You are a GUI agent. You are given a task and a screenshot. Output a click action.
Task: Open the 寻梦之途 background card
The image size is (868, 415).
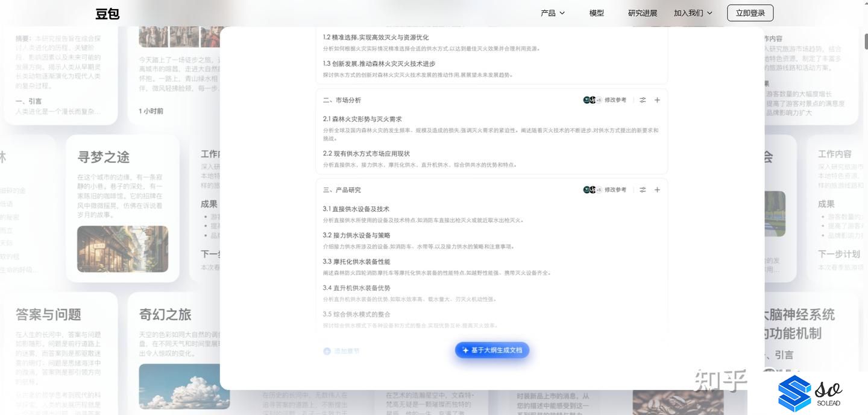122,208
